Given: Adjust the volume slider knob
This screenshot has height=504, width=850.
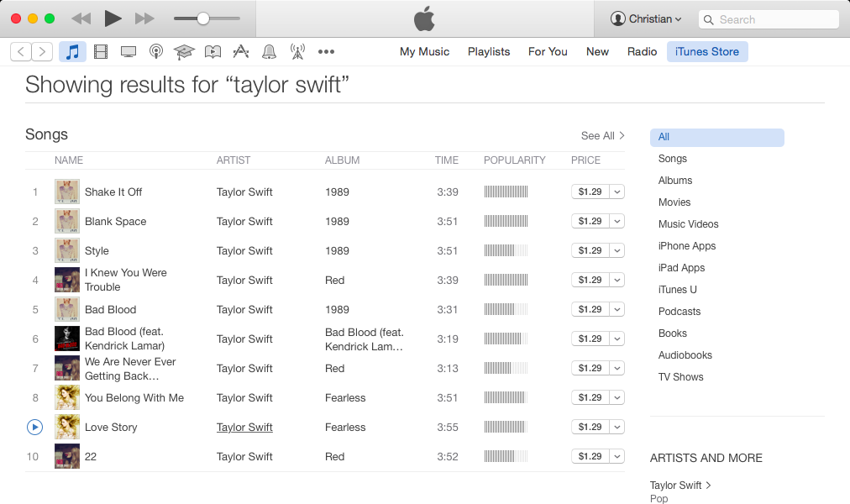Looking at the screenshot, I should point(202,18).
